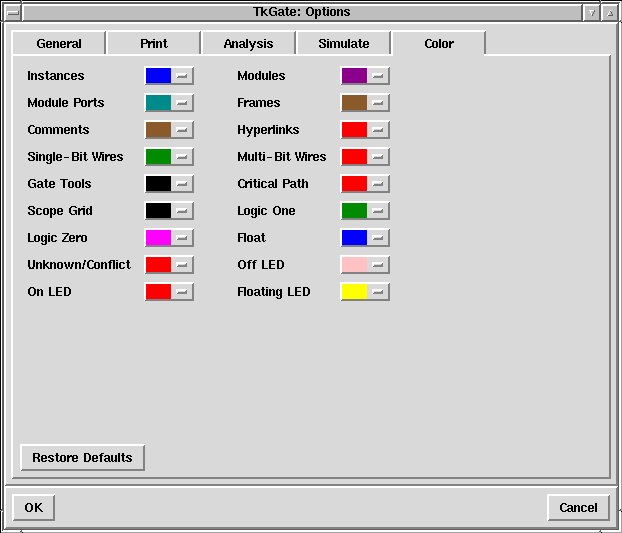Select the Analysis tab
Screen dimensions: 622x533
tap(248, 43)
